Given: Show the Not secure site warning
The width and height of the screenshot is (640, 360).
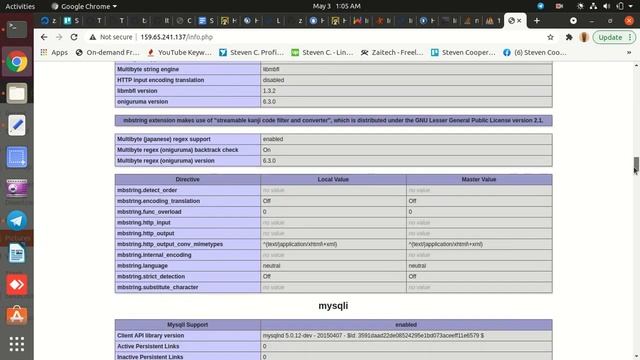Looking at the screenshot, I should pos(111,37).
